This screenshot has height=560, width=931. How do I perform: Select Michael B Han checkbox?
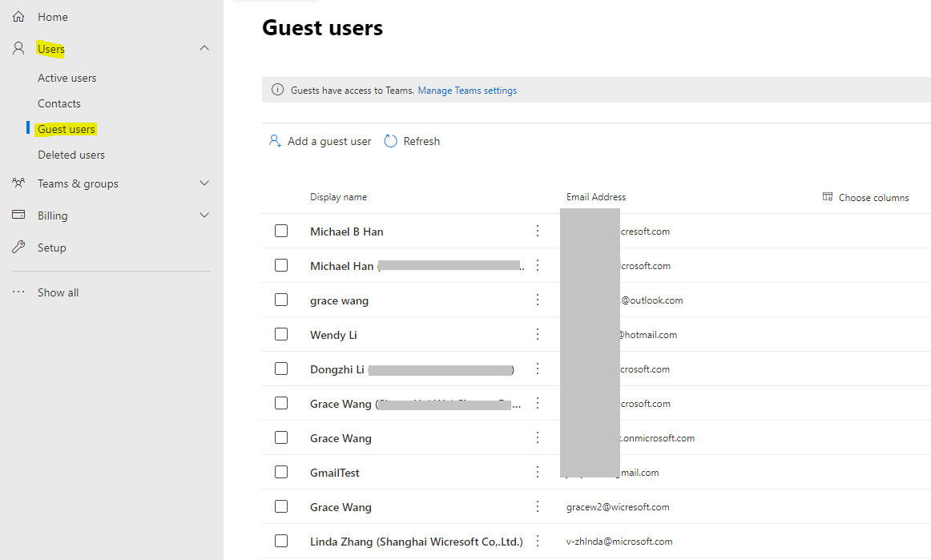point(281,231)
